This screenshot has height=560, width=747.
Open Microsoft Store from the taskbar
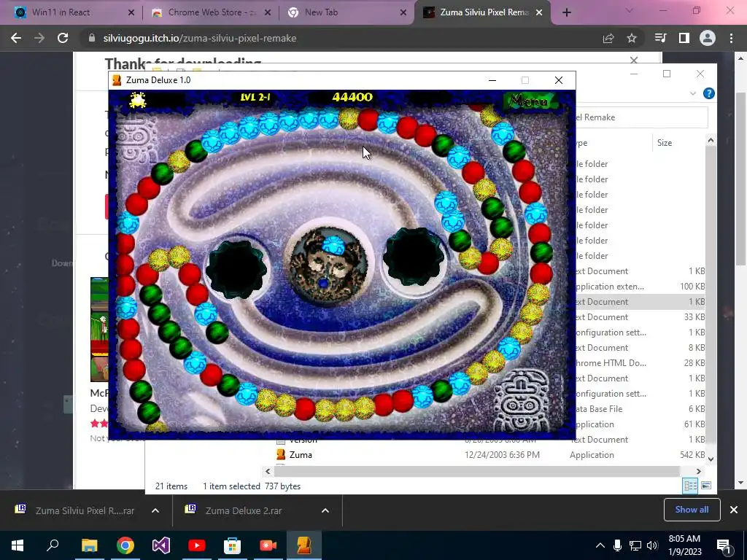[233, 545]
